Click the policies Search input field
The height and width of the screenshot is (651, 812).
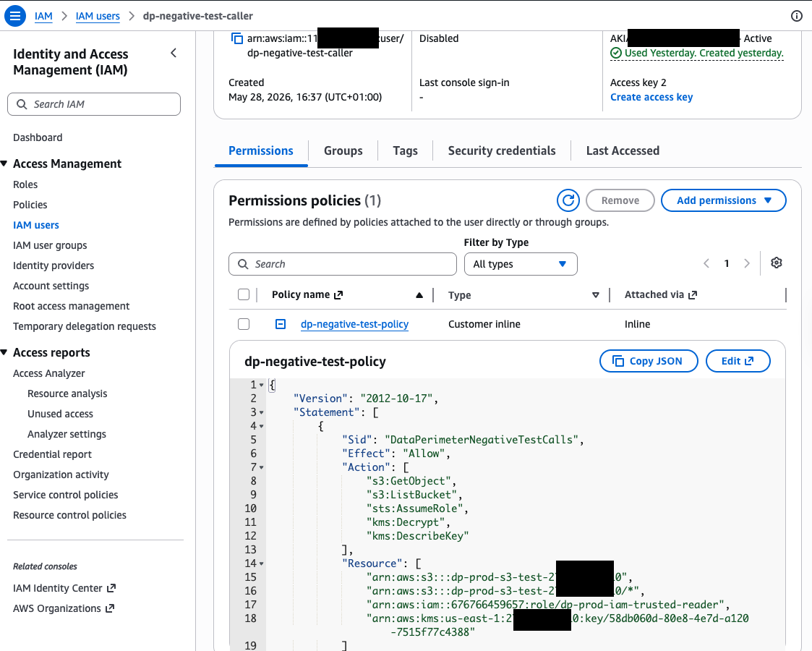click(x=342, y=264)
